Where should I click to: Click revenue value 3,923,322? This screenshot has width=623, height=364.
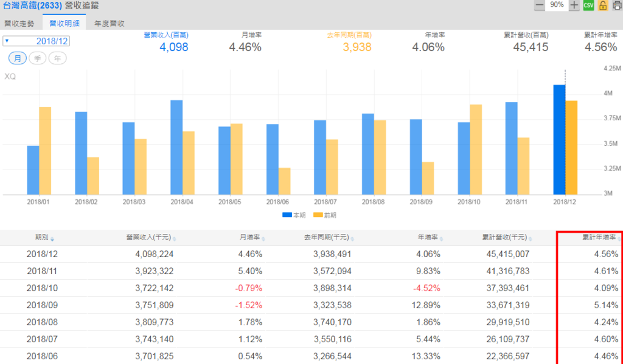pos(154,271)
